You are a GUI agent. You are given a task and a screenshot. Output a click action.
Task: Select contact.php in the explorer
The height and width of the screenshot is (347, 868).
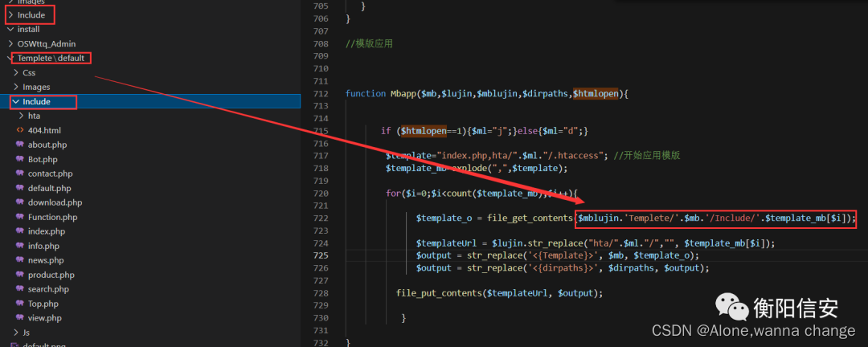51,173
